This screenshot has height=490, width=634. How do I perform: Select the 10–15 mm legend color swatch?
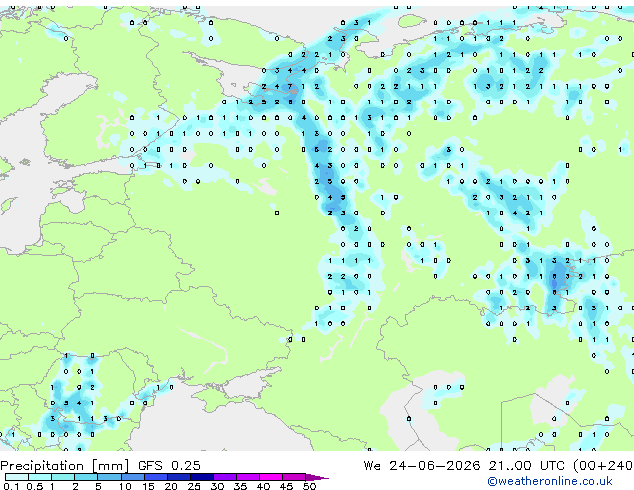[x=132, y=477]
